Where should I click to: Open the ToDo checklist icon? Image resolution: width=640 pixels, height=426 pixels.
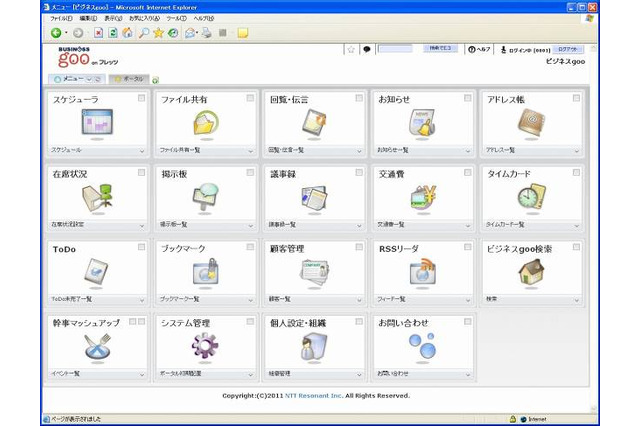96,272
